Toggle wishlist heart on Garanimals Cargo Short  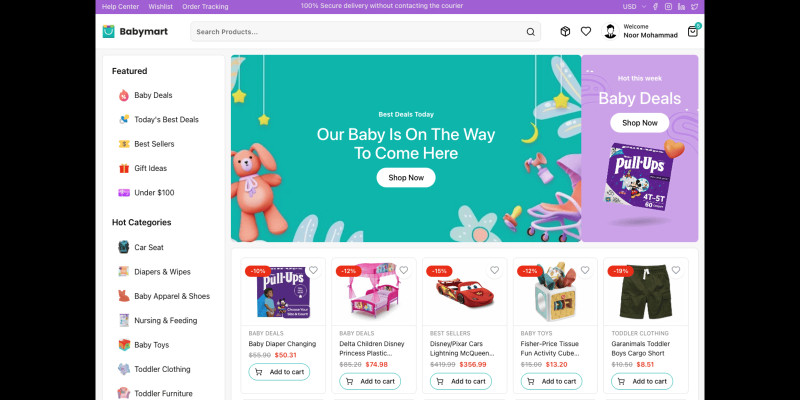tap(676, 270)
